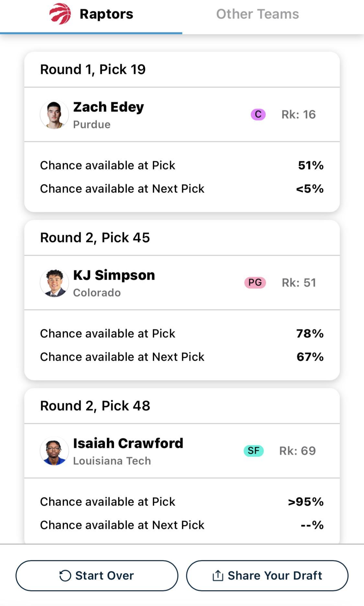
Task: Click Zach Edey's Rk: 16 ranking
Action: point(298,114)
